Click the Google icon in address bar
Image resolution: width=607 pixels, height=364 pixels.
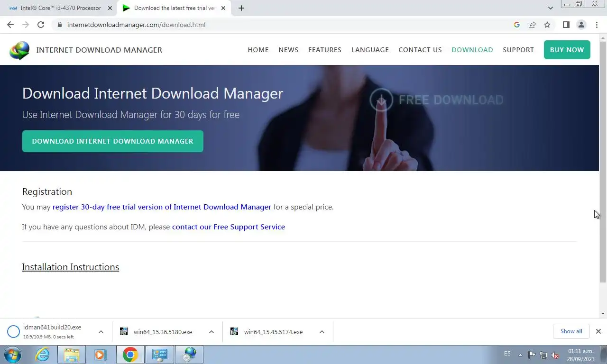(x=517, y=25)
